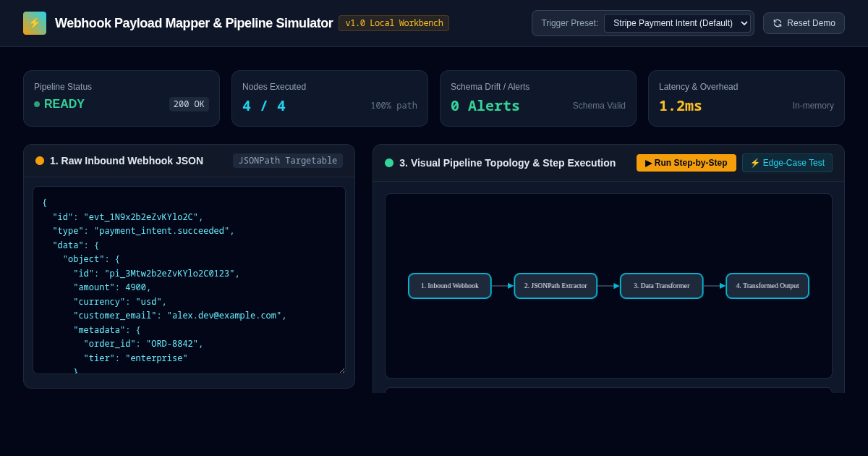Click the 200 OK status badge
The image size is (868, 456).
coord(189,104)
